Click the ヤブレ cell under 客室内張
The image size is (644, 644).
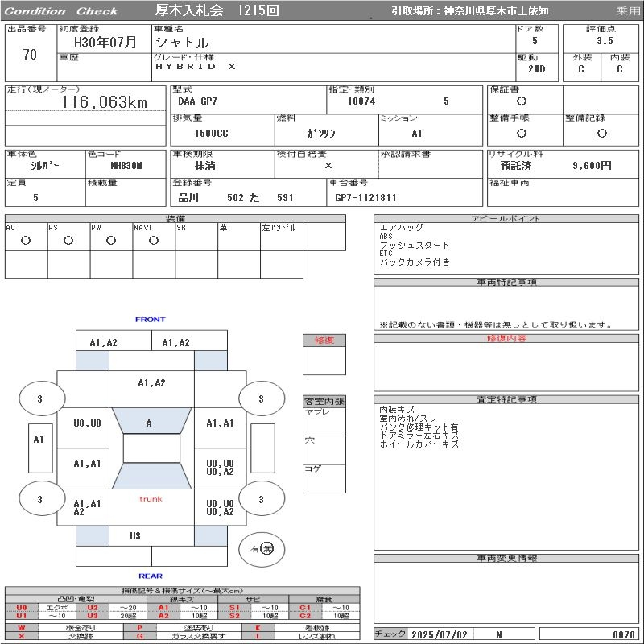pos(324,422)
